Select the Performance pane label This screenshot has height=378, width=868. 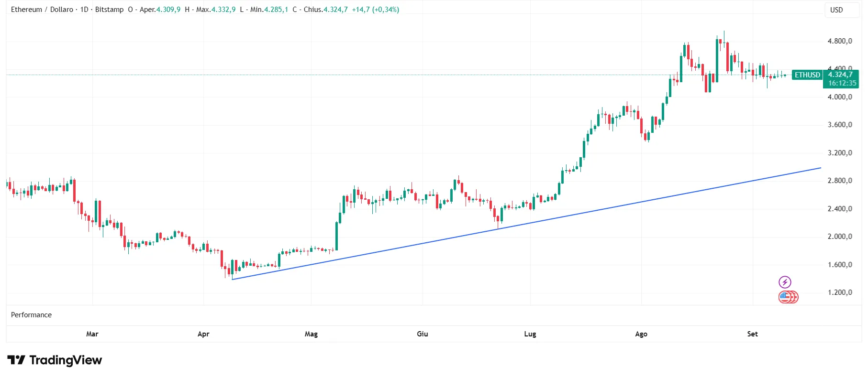click(x=31, y=315)
